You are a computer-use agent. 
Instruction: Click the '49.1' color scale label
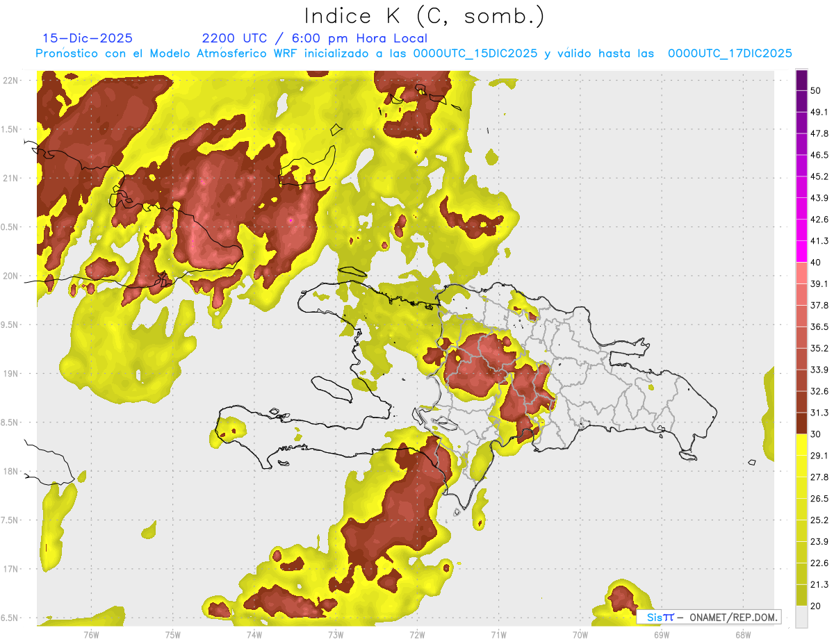(x=819, y=112)
